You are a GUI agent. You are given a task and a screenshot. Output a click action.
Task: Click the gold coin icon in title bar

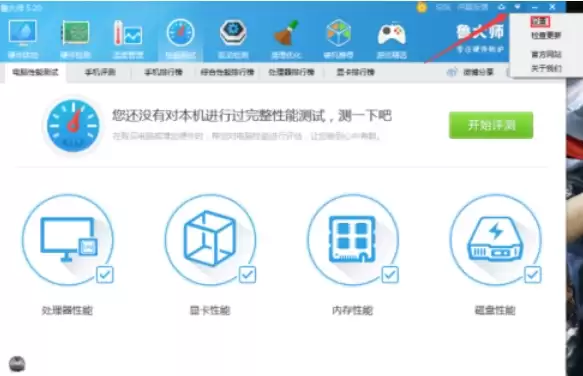click(422, 7)
